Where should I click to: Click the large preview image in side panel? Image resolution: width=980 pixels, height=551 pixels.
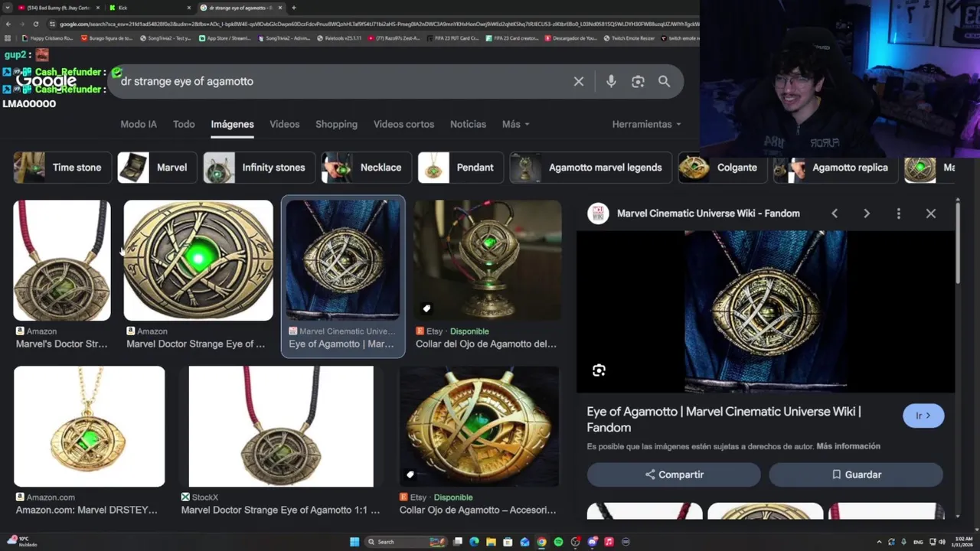tap(766, 311)
